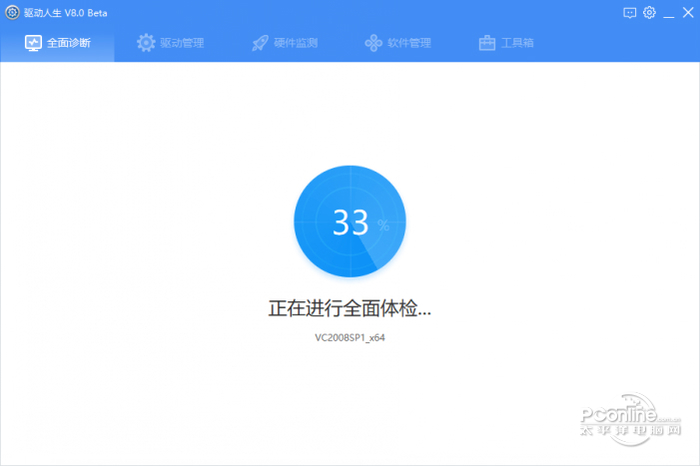Open the 硬件监测 tab
The image size is (700, 466).
(x=284, y=43)
